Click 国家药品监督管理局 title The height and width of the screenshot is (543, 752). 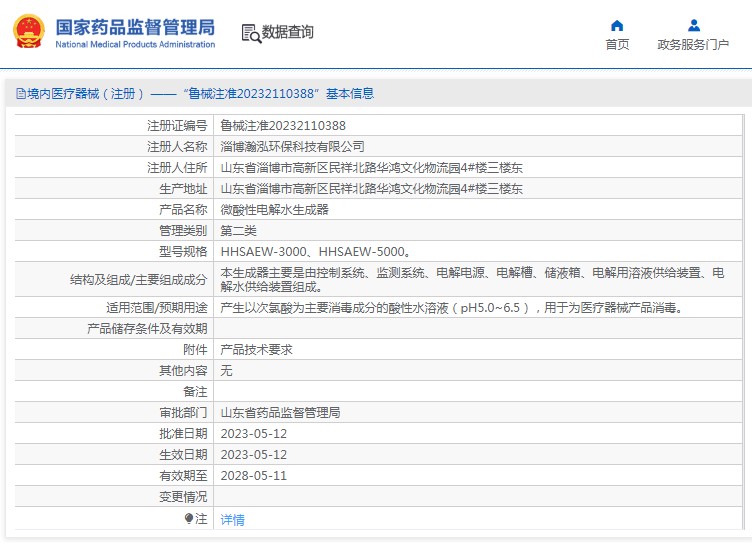coord(135,27)
